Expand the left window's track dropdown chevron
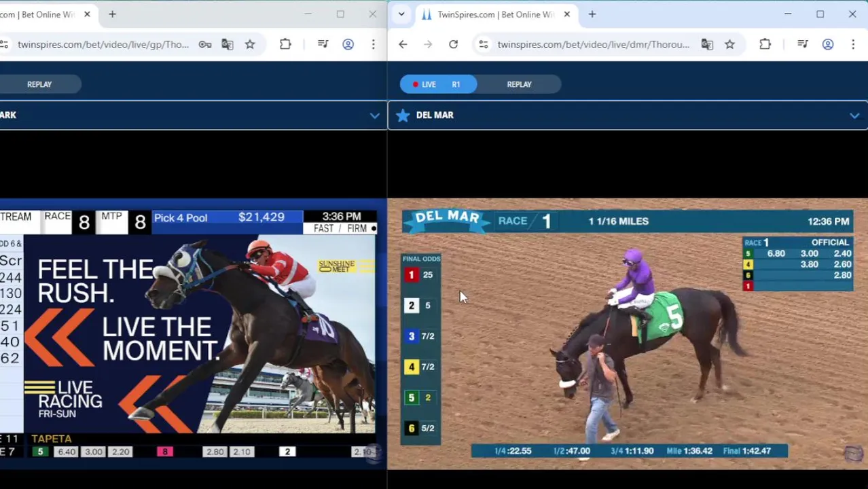 pyautogui.click(x=374, y=115)
